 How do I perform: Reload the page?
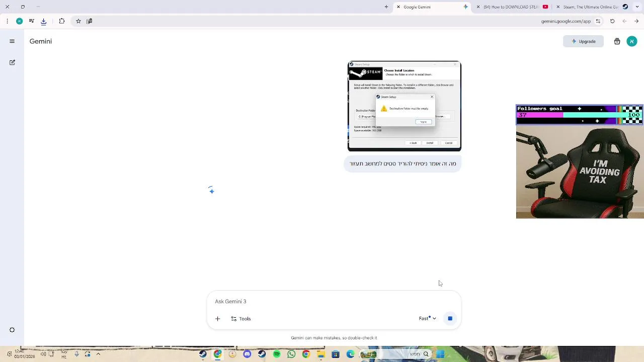612,21
